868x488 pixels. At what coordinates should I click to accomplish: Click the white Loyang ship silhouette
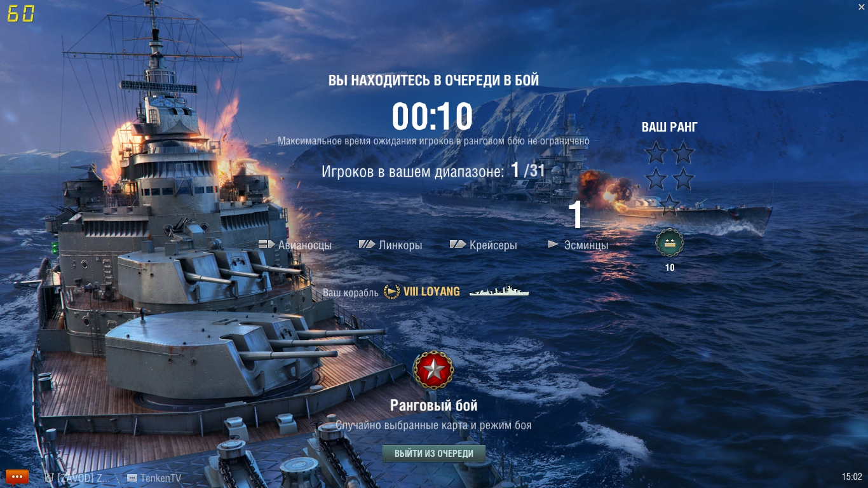(499, 291)
